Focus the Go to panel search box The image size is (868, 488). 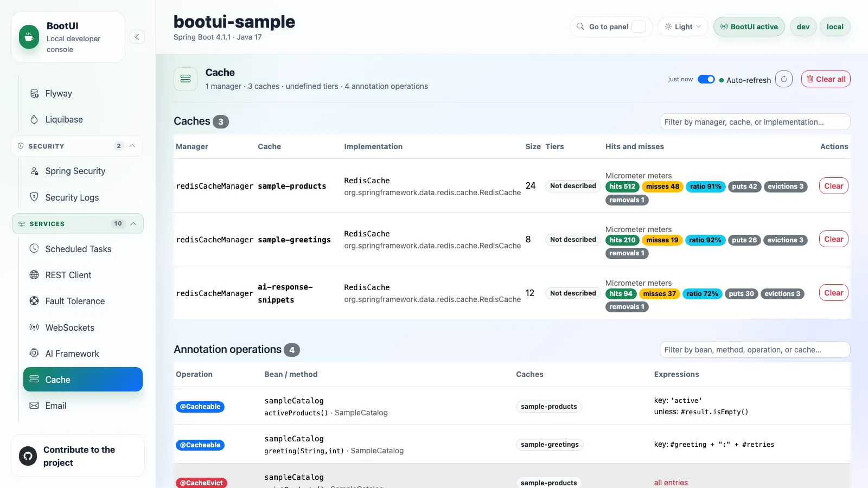(611, 27)
